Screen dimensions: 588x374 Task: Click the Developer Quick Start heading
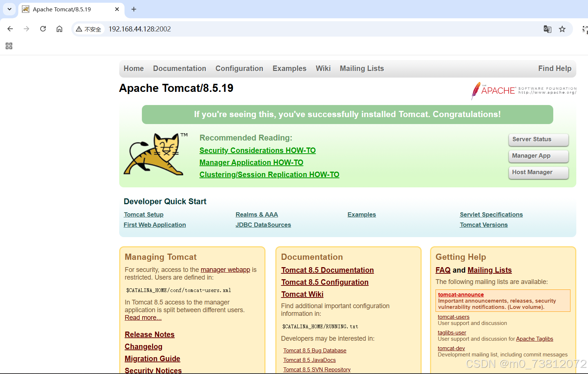pos(165,201)
